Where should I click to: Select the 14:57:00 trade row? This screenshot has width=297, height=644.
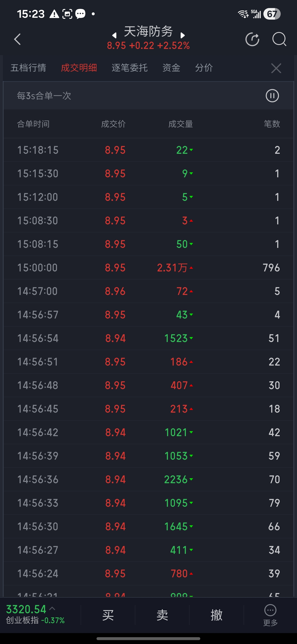pos(148,291)
